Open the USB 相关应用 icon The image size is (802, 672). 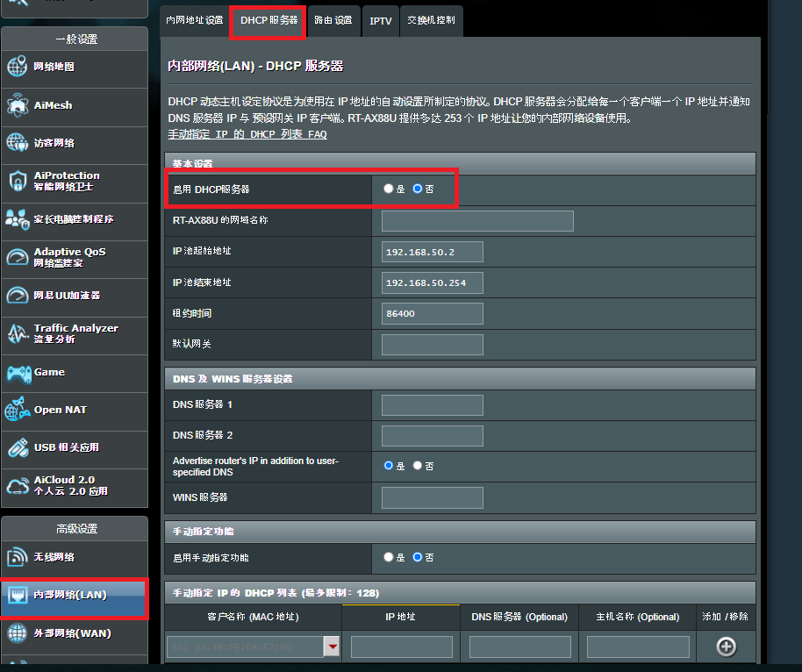[18, 447]
